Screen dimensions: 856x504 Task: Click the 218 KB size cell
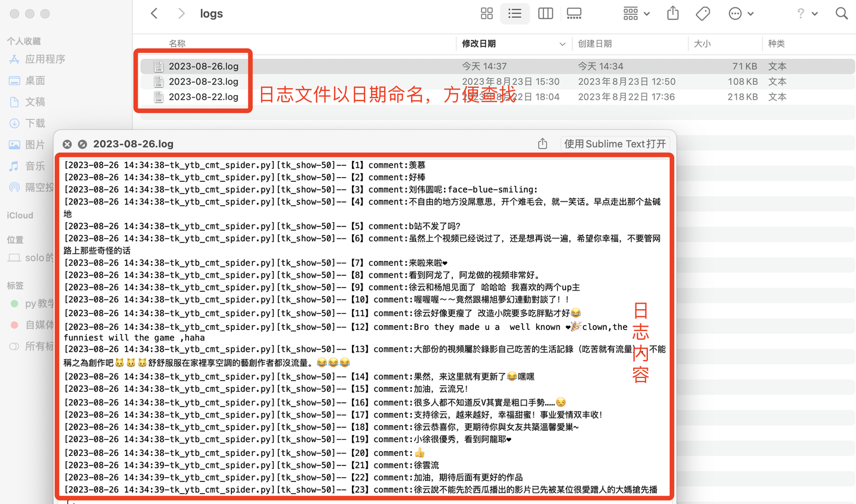(x=742, y=97)
